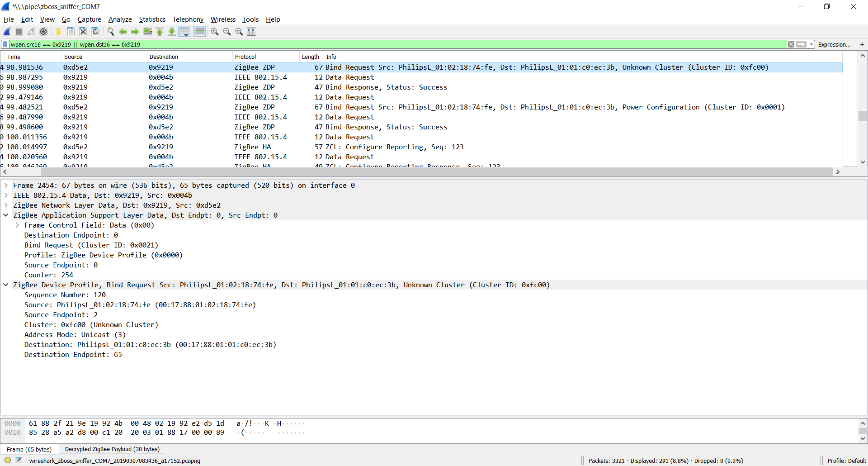Collapse ZigBee Device Profile Bind Request section
Viewport: 868px width, 466px height.
6,285
